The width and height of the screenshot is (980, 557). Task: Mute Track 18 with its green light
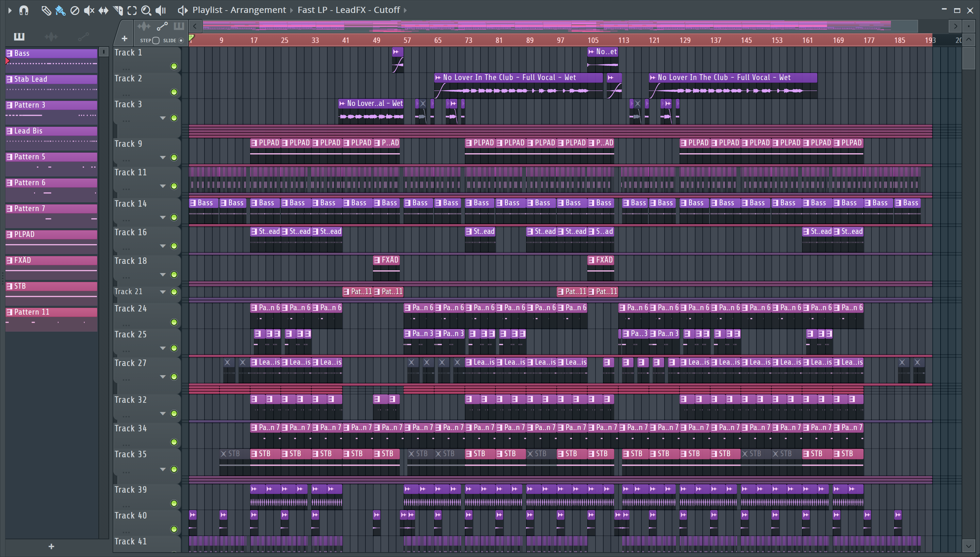click(x=174, y=274)
